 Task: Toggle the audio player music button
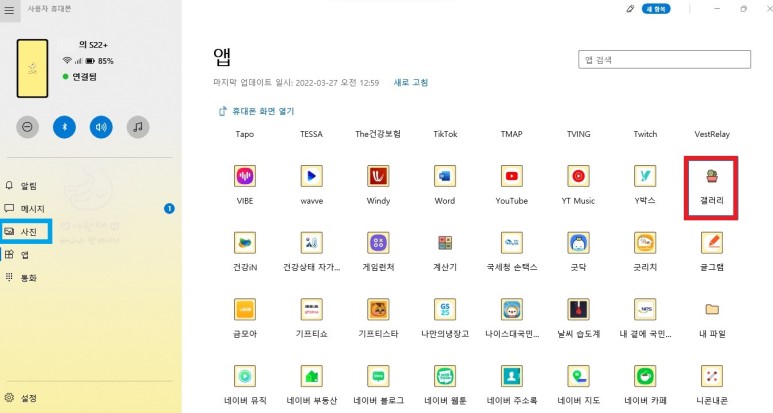[138, 127]
